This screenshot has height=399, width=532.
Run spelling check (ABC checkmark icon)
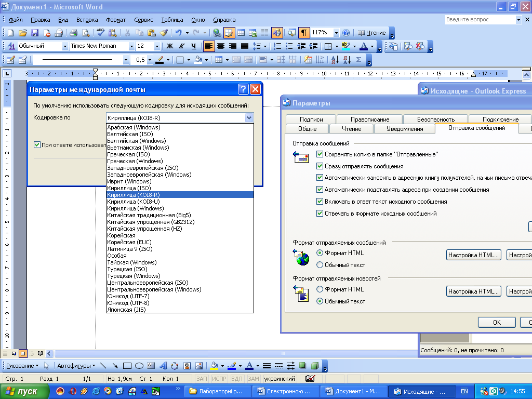click(x=100, y=33)
